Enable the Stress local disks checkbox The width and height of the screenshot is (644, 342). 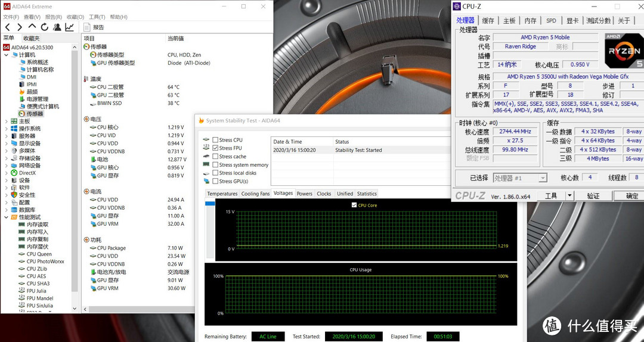coord(215,173)
